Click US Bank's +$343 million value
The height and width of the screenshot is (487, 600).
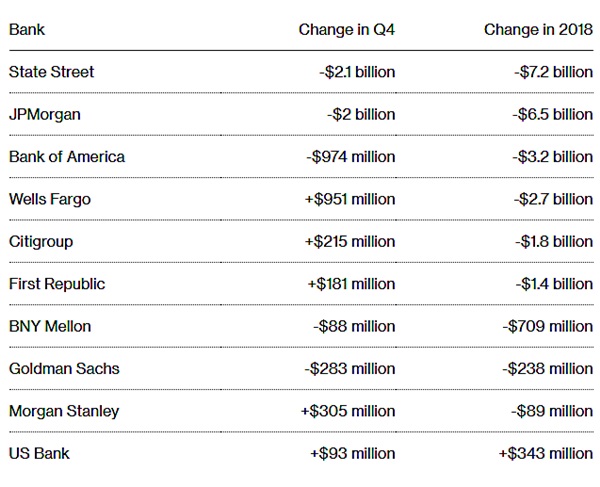[x=546, y=453]
